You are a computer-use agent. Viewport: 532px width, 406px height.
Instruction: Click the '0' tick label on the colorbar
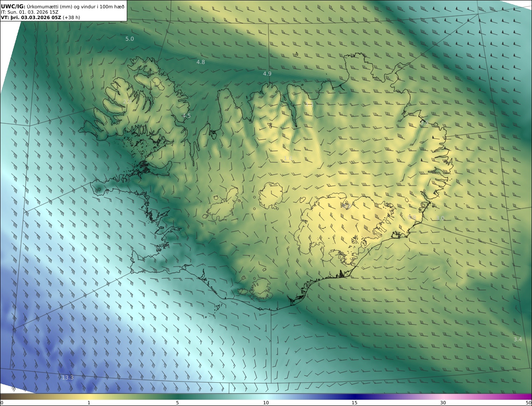(x=2, y=403)
